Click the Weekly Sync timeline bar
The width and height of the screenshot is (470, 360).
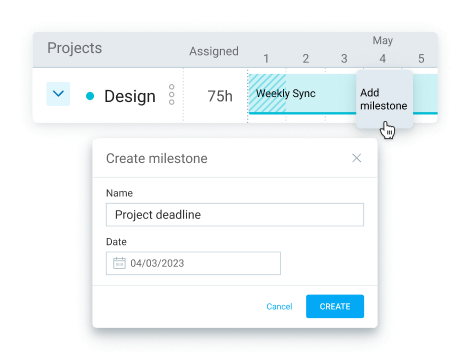click(x=302, y=94)
